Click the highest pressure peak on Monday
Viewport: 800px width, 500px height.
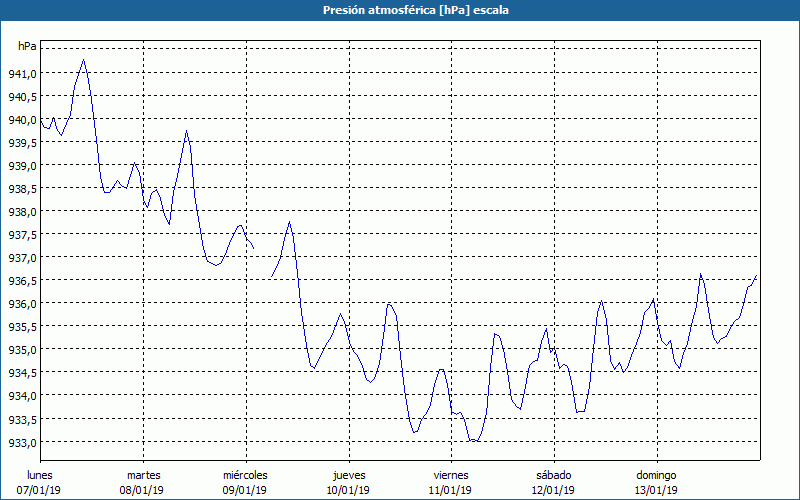click(x=83, y=60)
